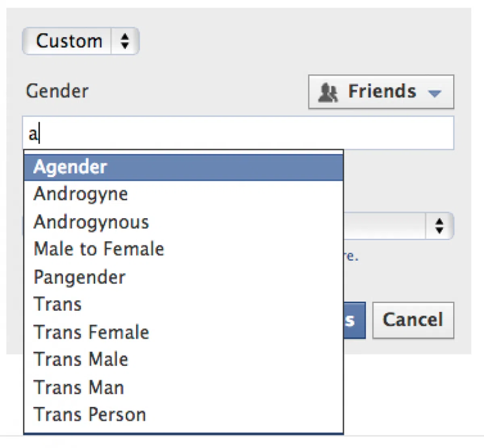Pick Trans Female from suggestions
Viewport: 484px width, 448px height.
point(91,332)
